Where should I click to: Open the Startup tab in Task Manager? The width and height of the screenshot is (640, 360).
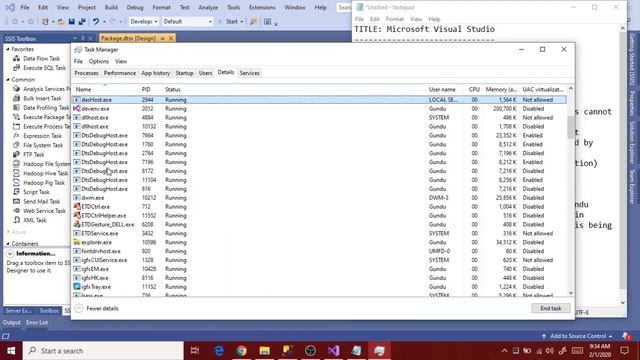pos(184,73)
